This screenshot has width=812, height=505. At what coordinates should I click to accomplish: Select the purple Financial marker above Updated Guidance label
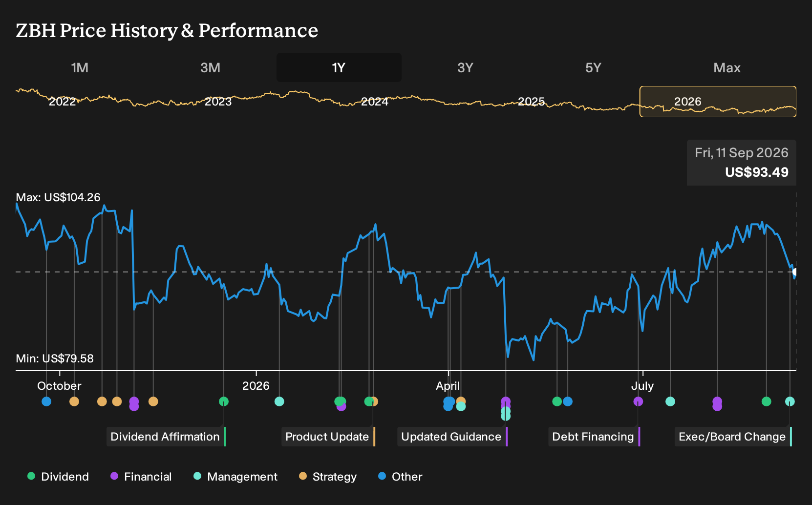coord(506,402)
